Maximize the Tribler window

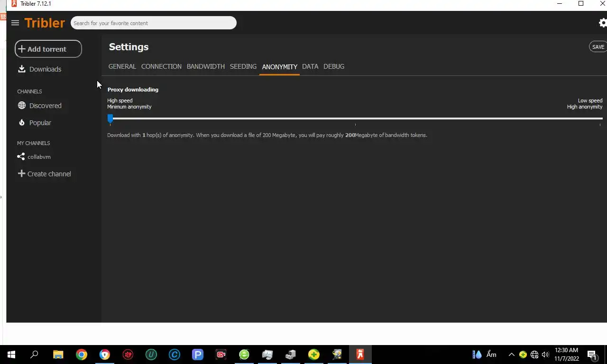581,4
